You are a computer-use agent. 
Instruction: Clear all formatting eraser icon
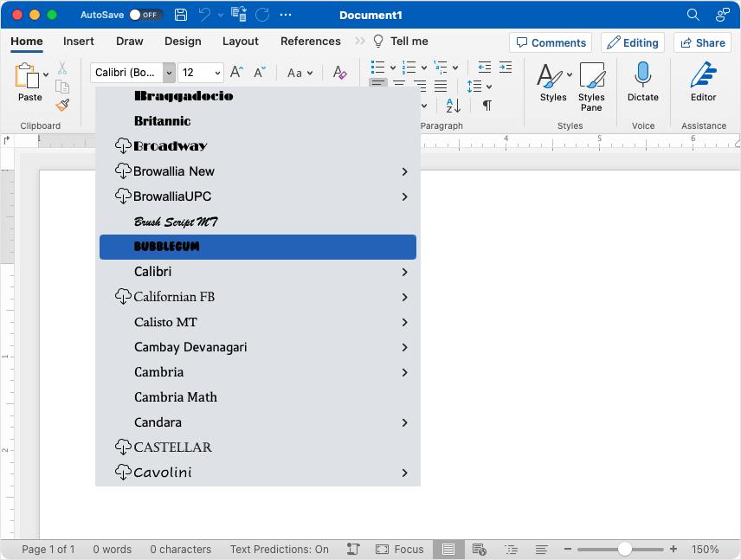pyautogui.click(x=340, y=73)
